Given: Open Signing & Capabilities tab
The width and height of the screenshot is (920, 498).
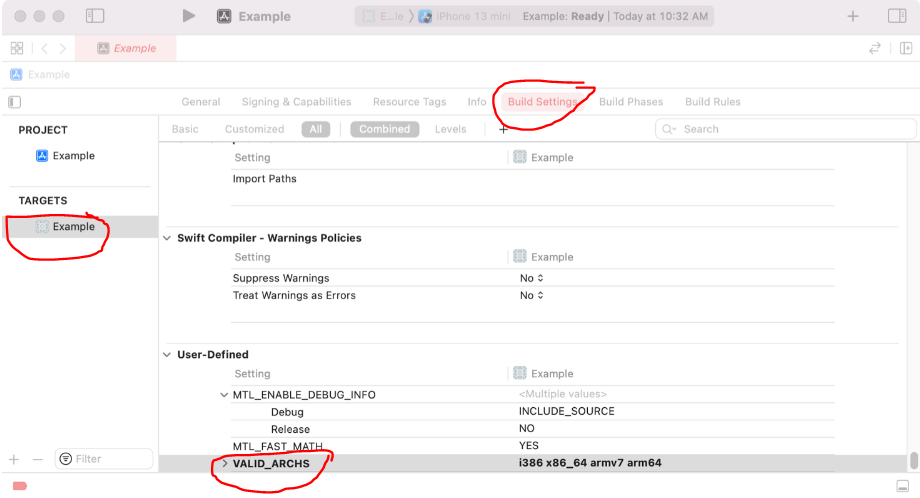Looking at the screenshot, I should [296, 102].
